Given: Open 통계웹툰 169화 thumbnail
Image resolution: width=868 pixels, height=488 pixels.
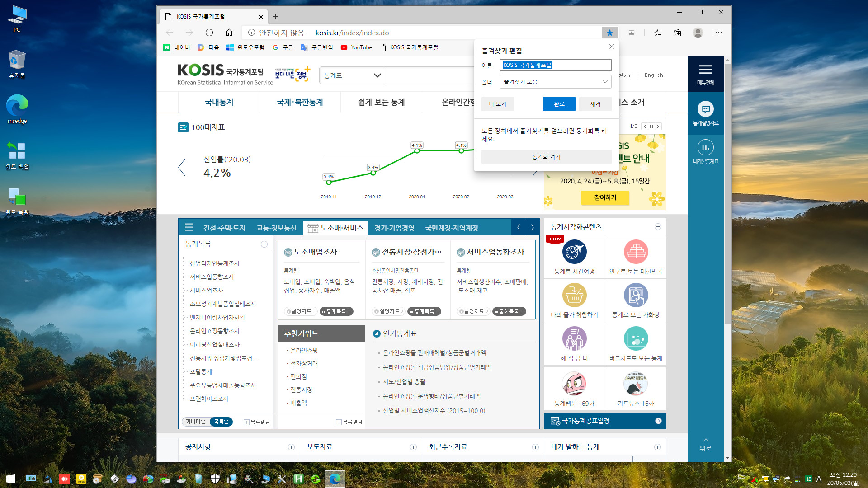Looking at the screenshot, I should tap(574, 384).
